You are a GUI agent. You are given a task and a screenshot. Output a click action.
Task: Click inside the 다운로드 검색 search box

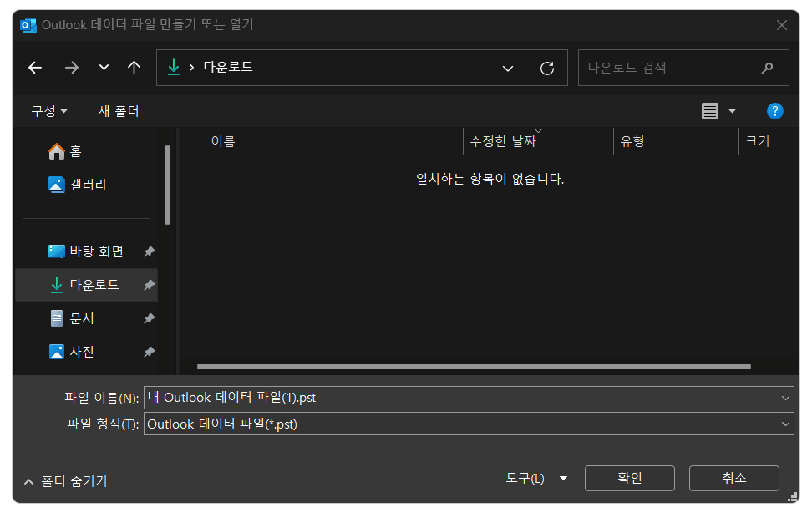[677, 68]
